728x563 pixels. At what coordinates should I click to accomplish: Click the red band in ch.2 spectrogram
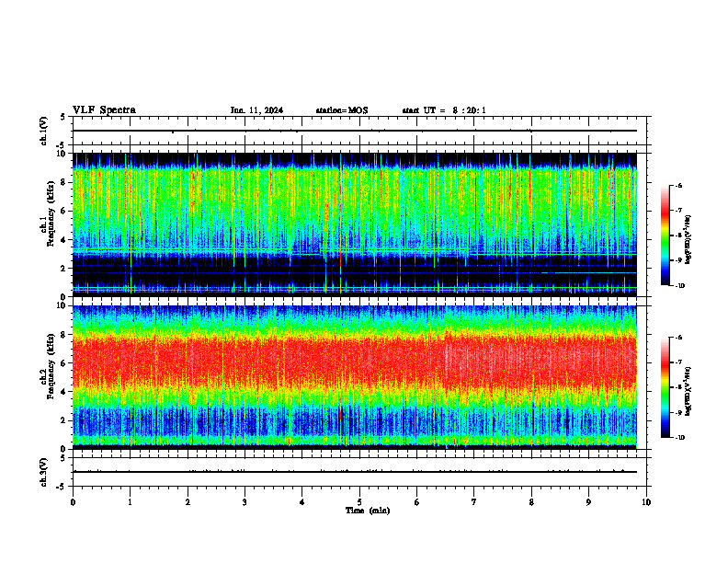[354, 362]
